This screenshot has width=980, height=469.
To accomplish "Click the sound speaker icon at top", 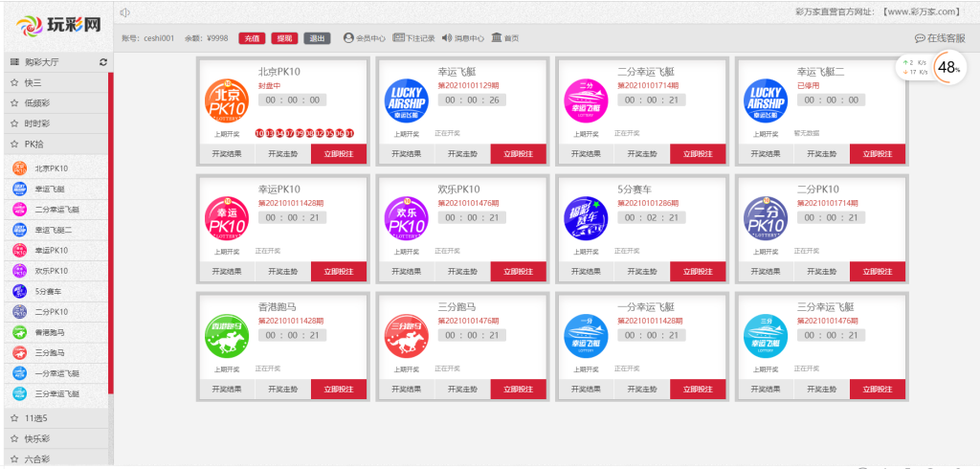I will click(x=125, y=12).
